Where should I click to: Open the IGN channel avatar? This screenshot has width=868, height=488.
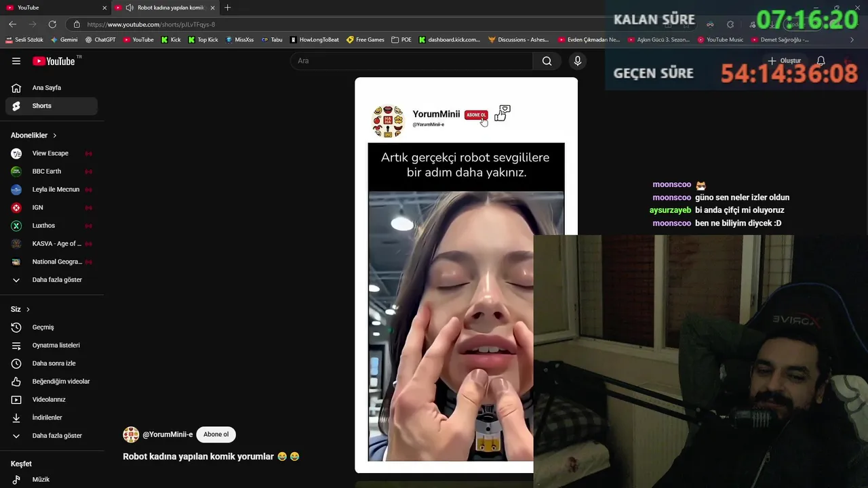point(16,208)
